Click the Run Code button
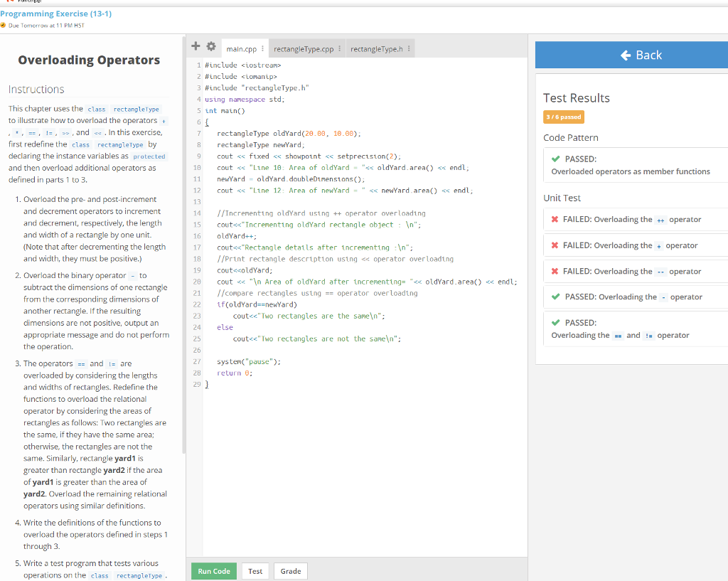This screenshot has height=581, width=728. 214,571
